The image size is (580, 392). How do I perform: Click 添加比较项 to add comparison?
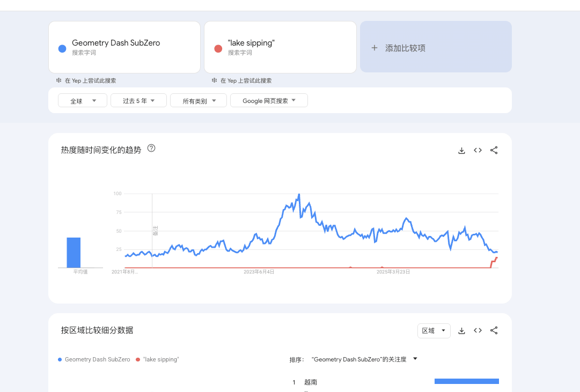[x=436, y=47]
